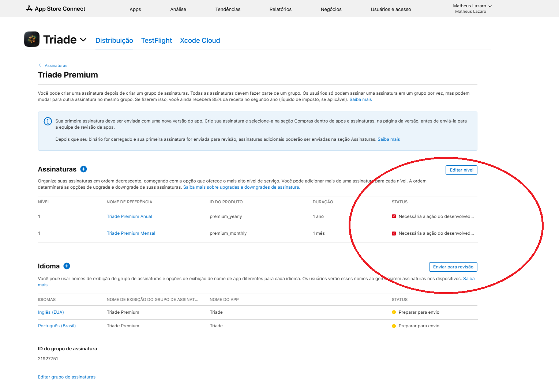Select the premium_yearly product ID text

pyautogui.click(x=226, y=216)
